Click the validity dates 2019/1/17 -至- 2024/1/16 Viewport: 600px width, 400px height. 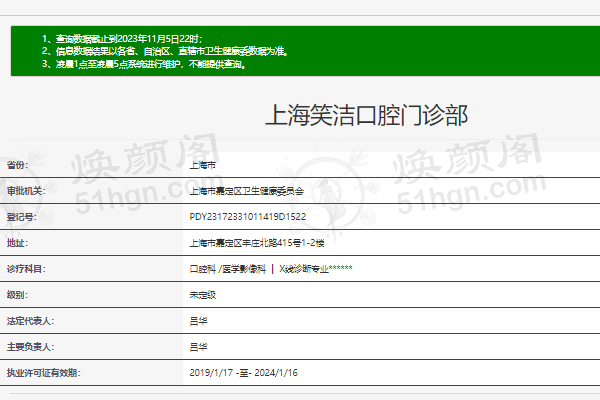tap(243, 372)
